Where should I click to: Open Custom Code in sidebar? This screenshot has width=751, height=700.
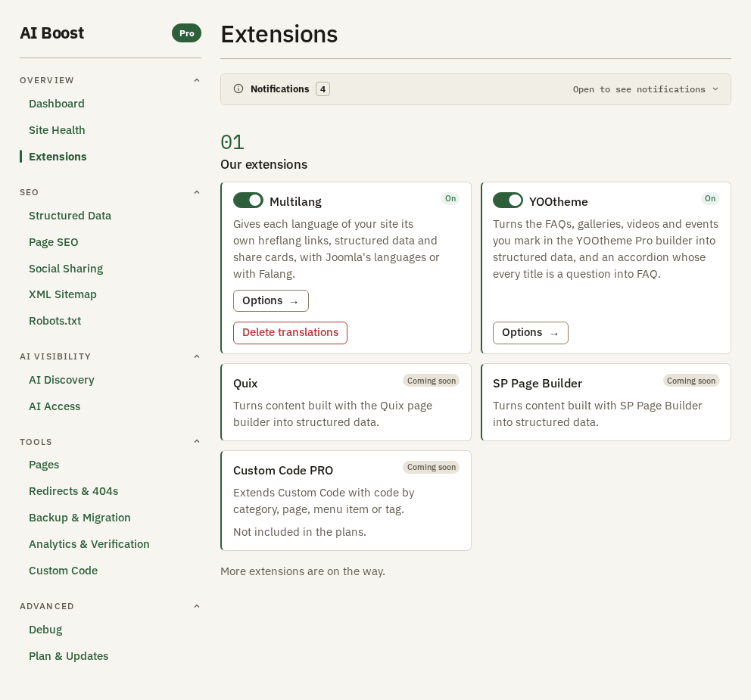pyautogui.click(x=64, y=571)
